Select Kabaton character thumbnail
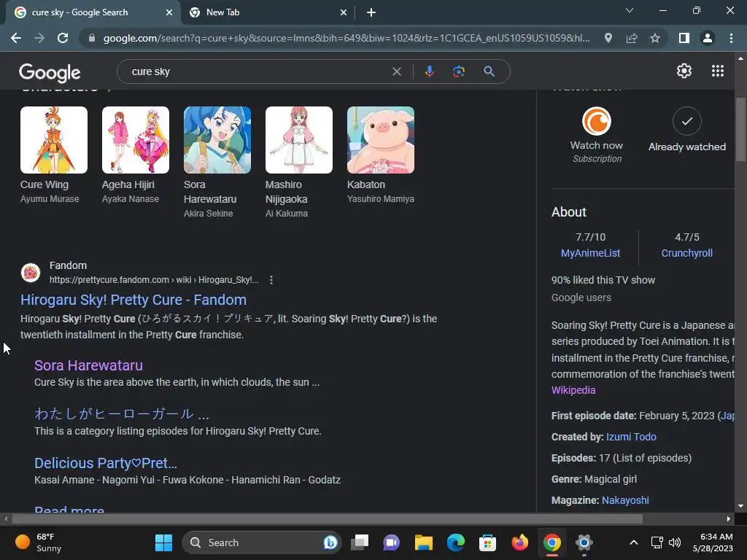 click(x=381, y=140)
